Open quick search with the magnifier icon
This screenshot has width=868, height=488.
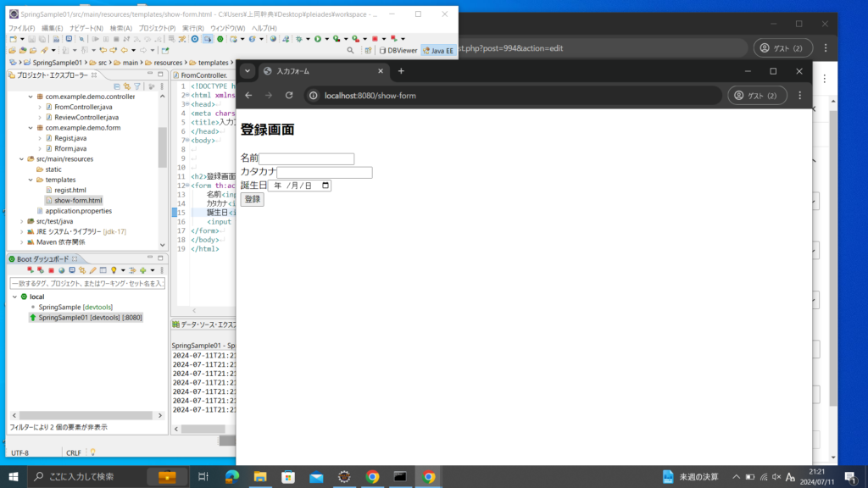click(349, 50)
